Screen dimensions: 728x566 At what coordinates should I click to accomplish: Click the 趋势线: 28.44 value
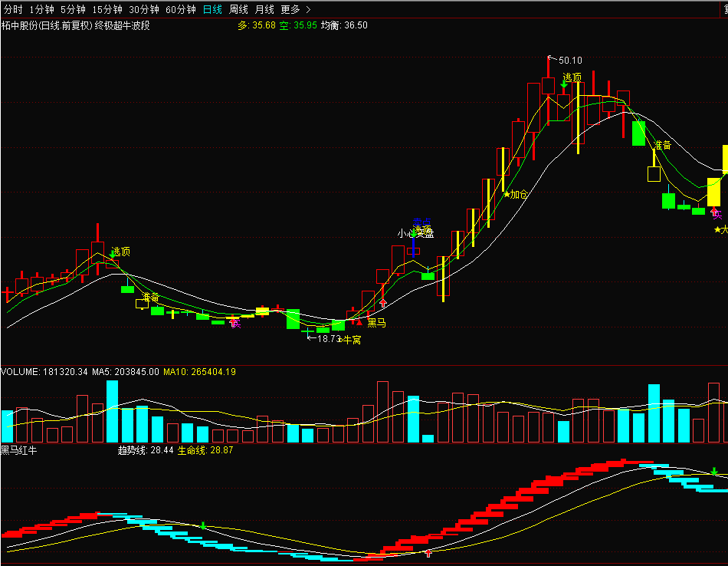coord(146,450)
